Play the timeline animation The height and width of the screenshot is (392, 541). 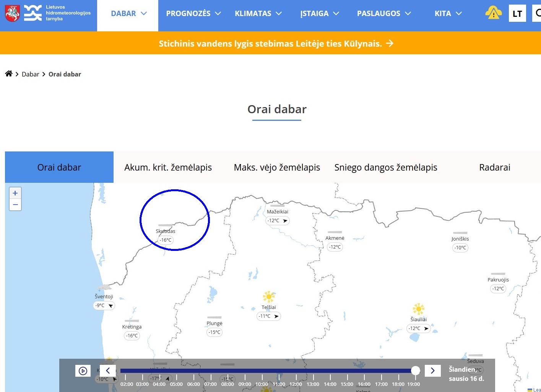[x=83, y=371]
